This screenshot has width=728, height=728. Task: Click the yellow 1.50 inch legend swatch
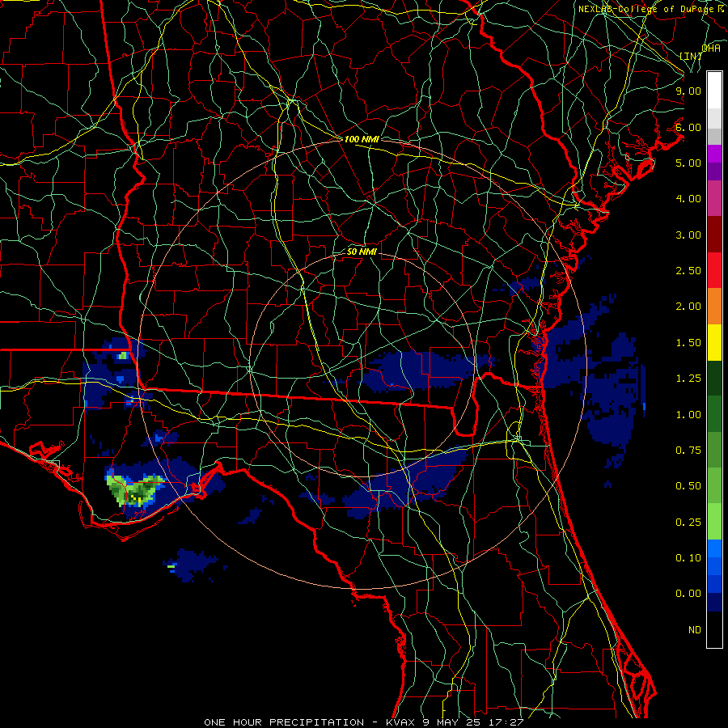(x=714, y=342)
